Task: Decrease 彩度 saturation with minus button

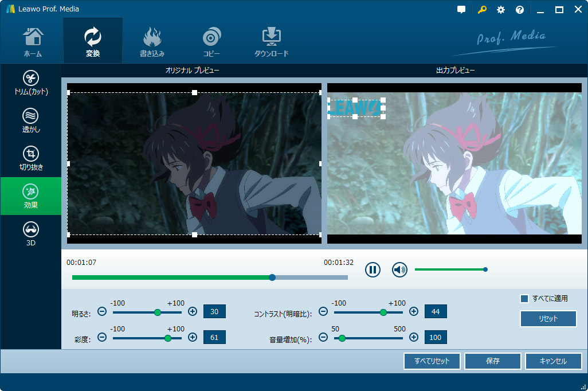Action: tap(102, 337)
